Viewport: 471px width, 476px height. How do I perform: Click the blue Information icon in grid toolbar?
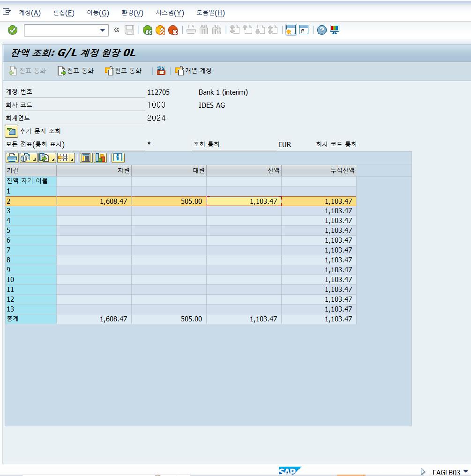tap(118, 158)
